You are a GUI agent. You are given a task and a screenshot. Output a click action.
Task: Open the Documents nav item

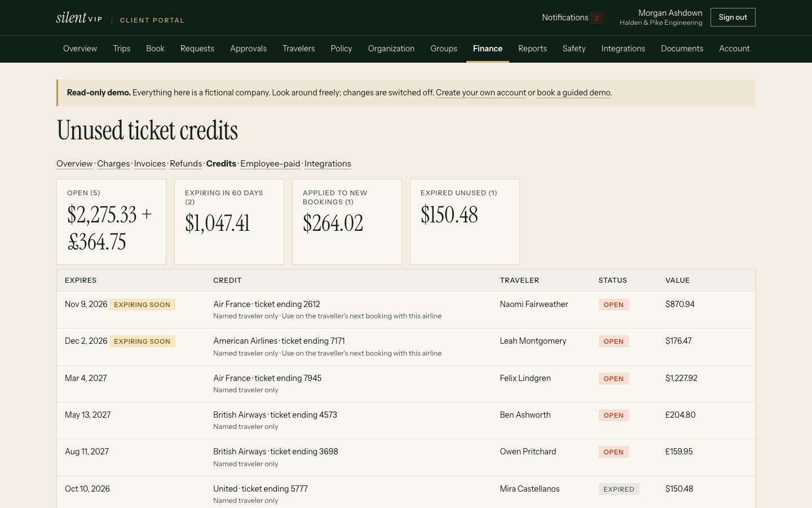coord(682,49)
